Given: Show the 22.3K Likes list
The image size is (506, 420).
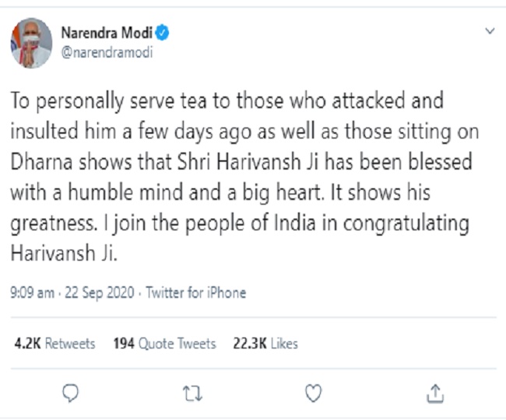Looking at the screenshot, I should [x=265, y=343].
